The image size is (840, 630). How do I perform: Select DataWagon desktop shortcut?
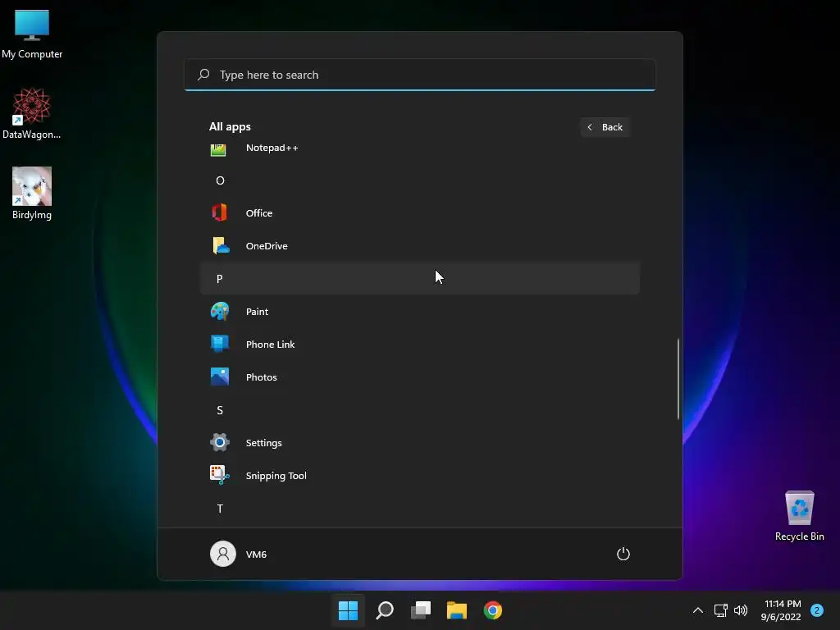click(x=32, y=113)
